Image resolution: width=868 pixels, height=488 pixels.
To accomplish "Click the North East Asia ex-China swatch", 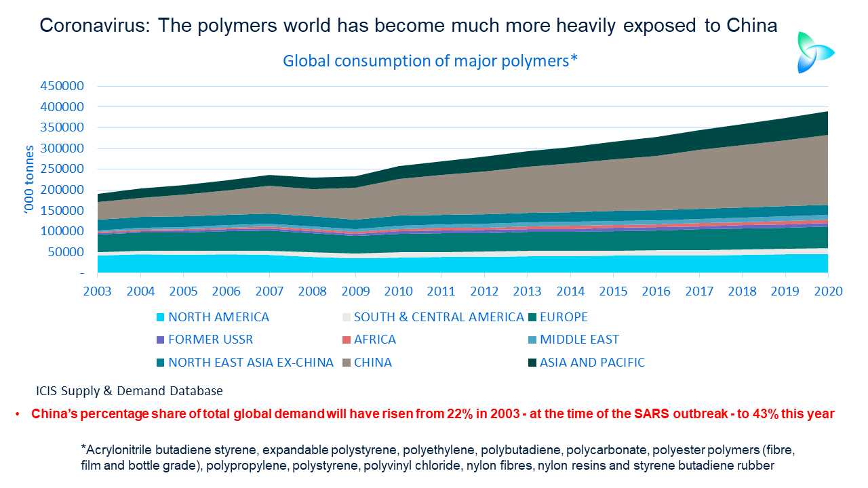I will [x=160, y=363].
